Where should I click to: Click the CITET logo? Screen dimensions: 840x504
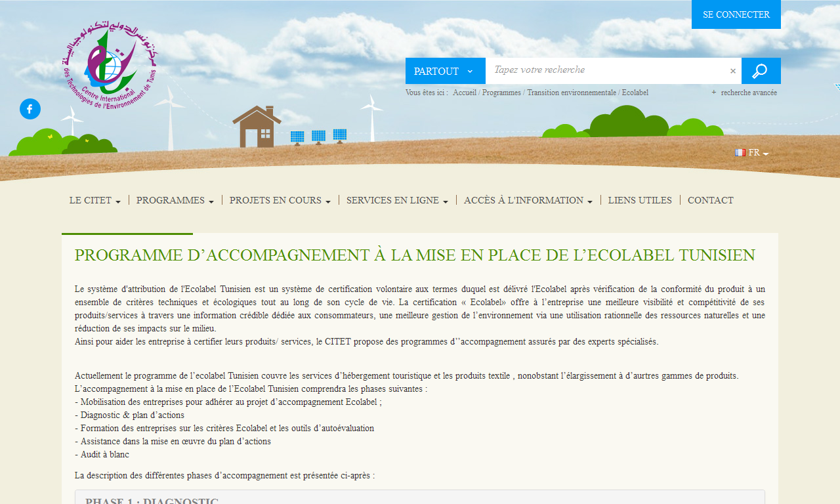[x=111, y=65]
